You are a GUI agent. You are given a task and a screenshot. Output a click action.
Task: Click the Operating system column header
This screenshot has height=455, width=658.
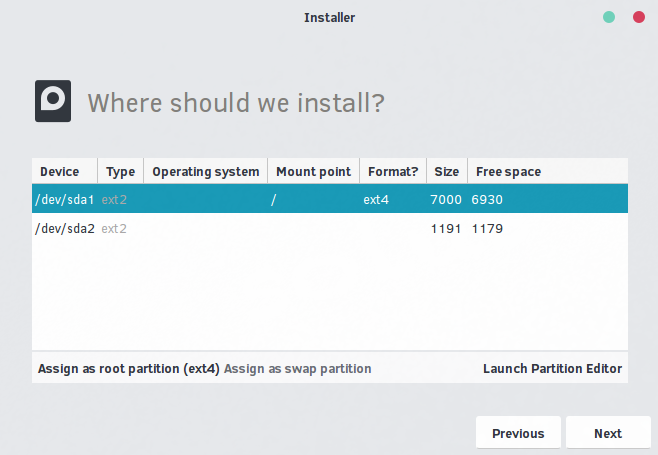pyautogui.click(x=206, y=171)
